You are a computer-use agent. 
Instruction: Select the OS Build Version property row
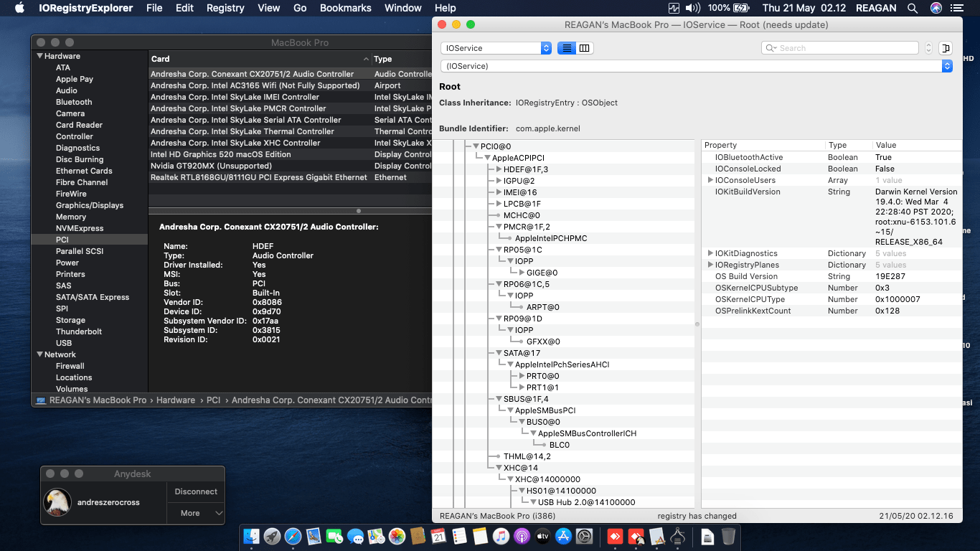coord(831,276)
